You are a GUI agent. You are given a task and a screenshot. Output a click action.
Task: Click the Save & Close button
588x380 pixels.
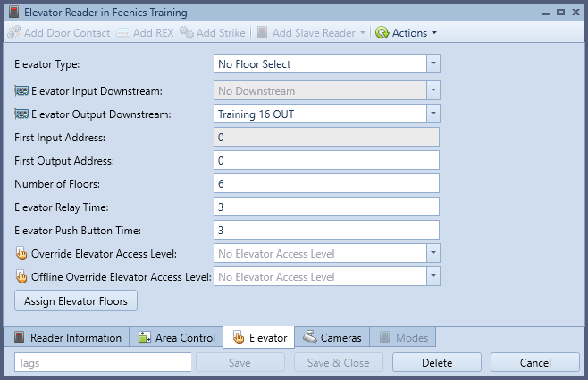(x=339, y=362)
